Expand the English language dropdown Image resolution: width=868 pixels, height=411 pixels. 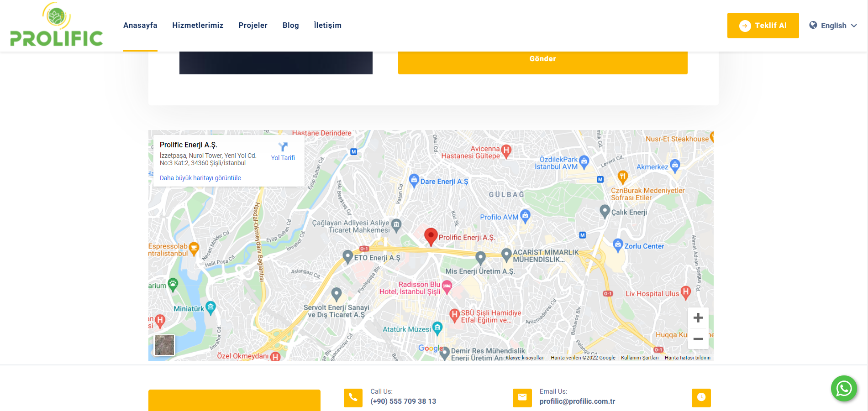pyautogui.click(x=833, y=26)
